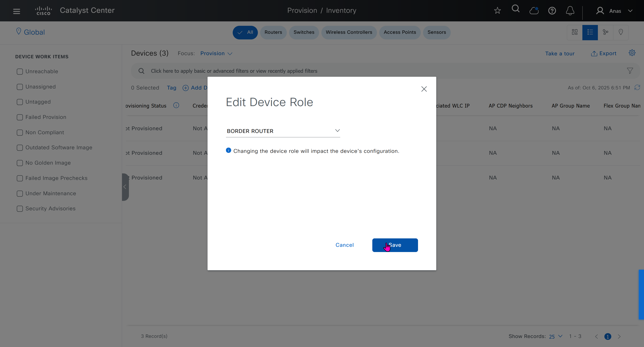Screen dimensions: 644x347
Task: Enable the Failed Provision checkbox
Action: pyautogui.click(x=20, y=117)
